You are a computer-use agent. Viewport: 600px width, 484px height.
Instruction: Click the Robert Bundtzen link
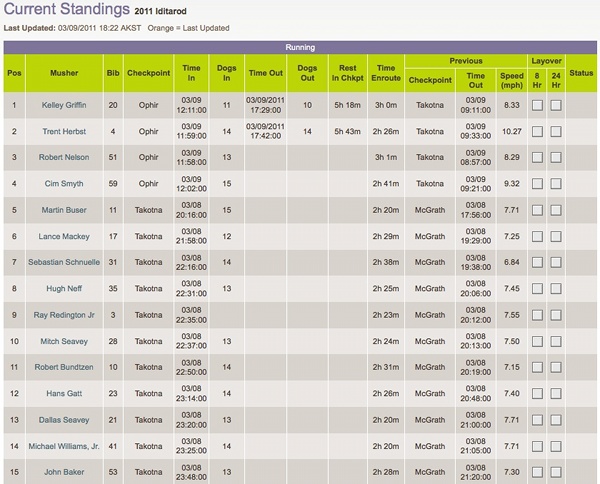tap(64, 367)
